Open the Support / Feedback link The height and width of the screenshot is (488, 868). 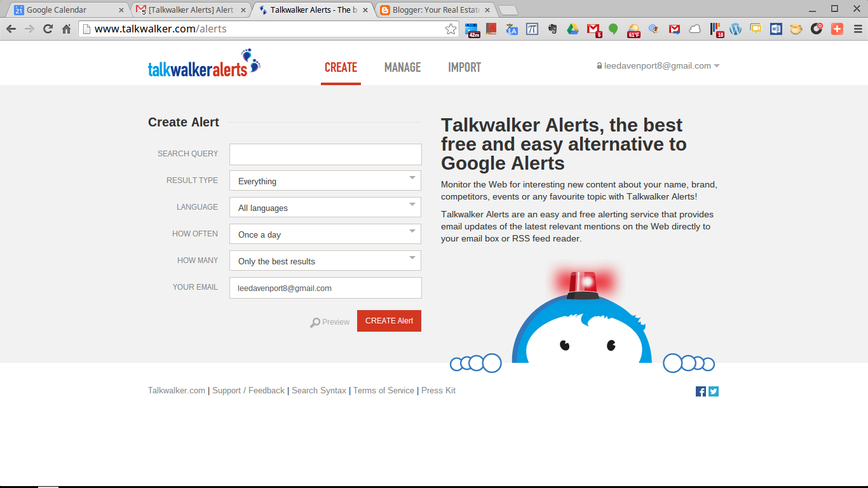click(x=248, y=391)
